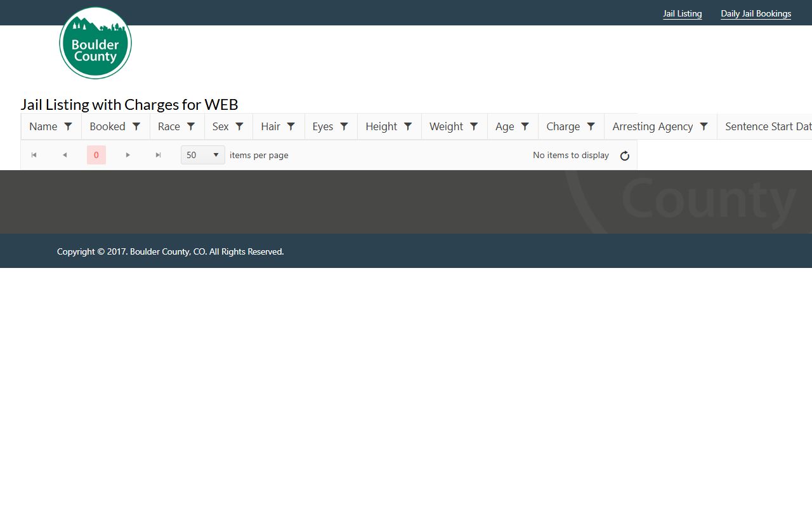Viewport: 812px width, 508px height.
Task: Open filter for the Sex column
Action: [x=240, y=126]
